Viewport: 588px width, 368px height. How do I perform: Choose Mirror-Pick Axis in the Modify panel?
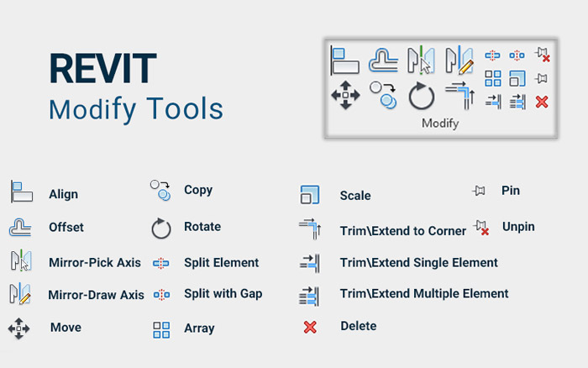tap(421, 60)
